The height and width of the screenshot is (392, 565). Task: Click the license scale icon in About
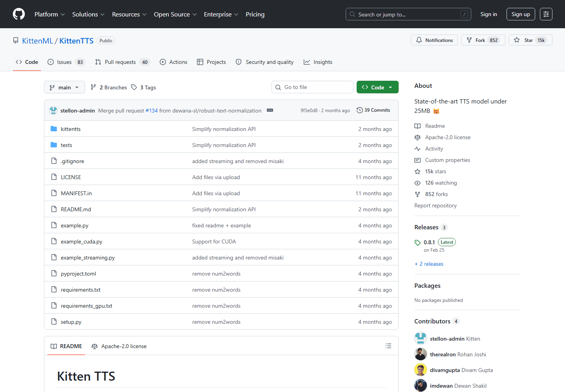pyautogui.click(x=417, y=137)
